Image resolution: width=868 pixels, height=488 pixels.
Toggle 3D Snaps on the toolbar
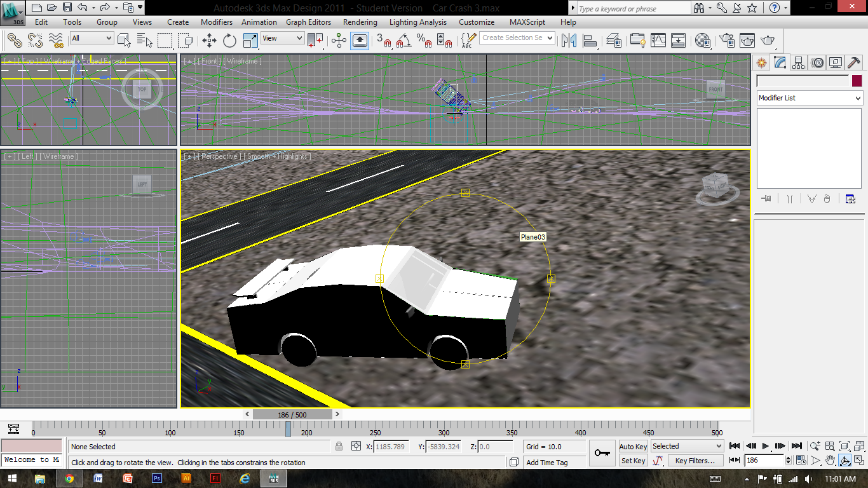(x=384, y=40)
